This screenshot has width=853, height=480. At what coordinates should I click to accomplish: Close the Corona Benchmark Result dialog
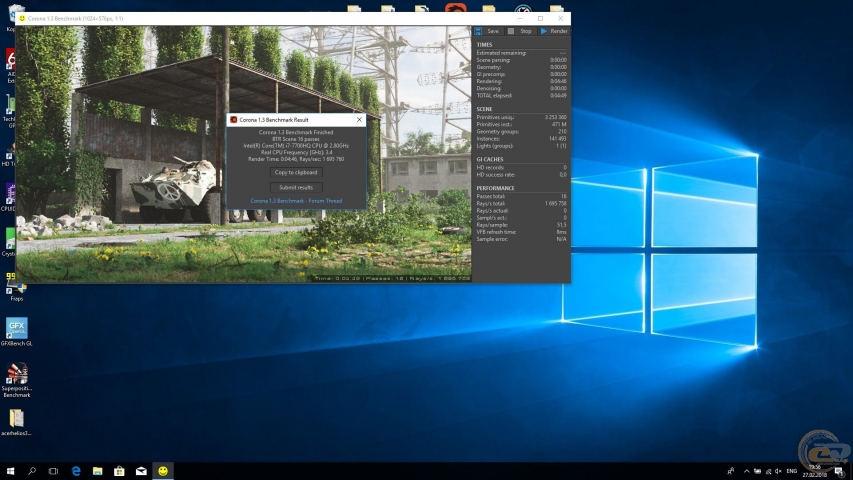point(359,120)
